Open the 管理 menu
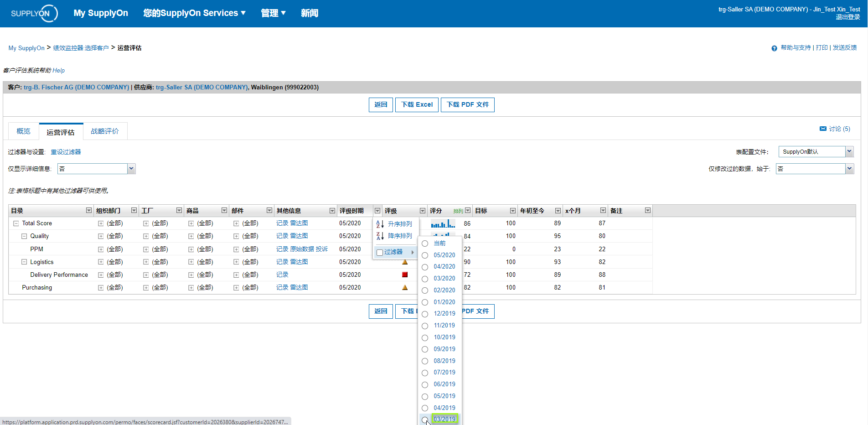 click(x=273, y=13)
